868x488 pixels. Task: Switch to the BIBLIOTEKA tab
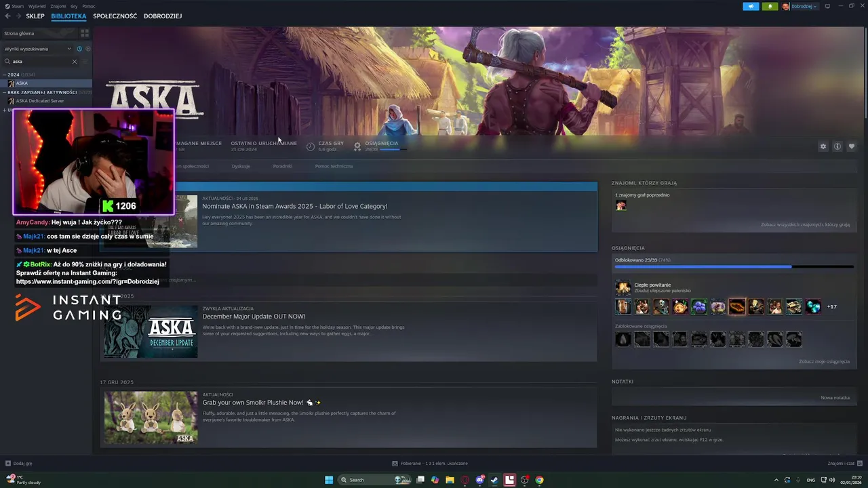point(68,16)
